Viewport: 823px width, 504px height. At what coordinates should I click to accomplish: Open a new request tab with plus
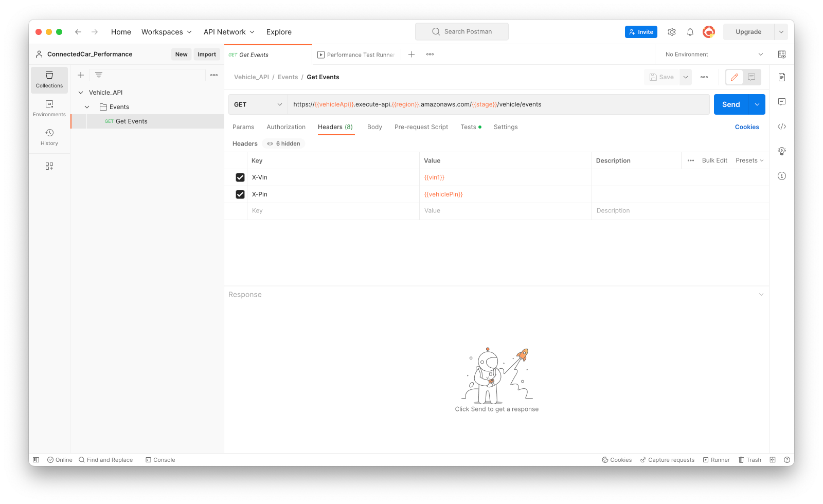tap(411, 54)
